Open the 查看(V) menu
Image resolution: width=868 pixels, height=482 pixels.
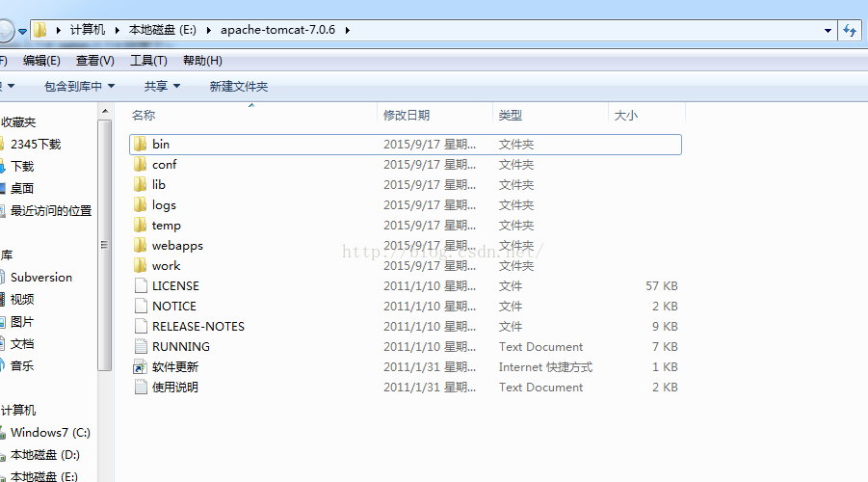(x=94, y=61)
